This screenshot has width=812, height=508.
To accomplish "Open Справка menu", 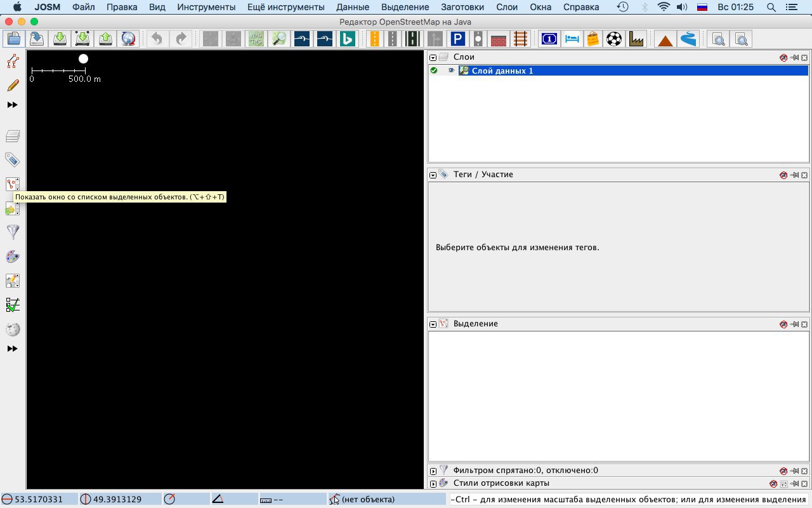I will tap(581, 7).
